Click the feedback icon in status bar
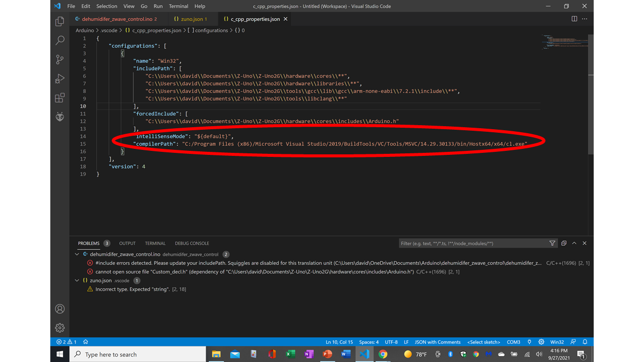This screenshot has height=362, width=644. pyautogui.click(x=573, y=342)
